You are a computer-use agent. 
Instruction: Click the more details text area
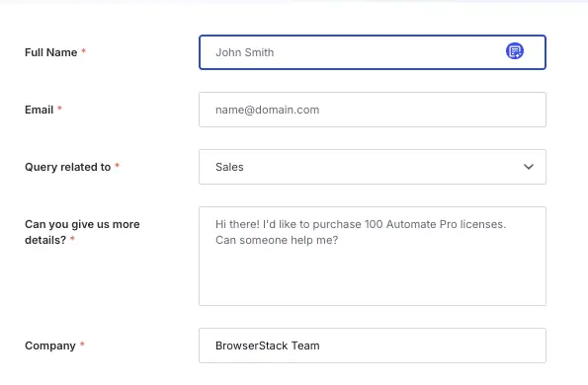373,256
